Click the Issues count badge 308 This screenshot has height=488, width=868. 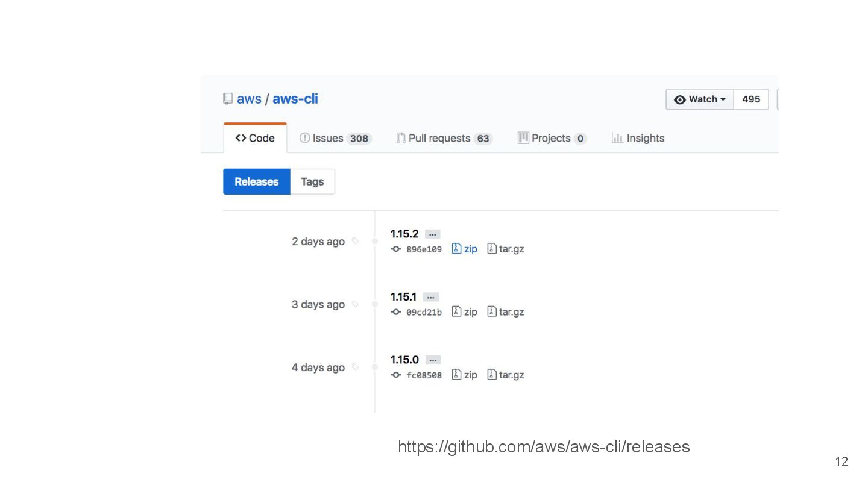(x=359, y=139)
